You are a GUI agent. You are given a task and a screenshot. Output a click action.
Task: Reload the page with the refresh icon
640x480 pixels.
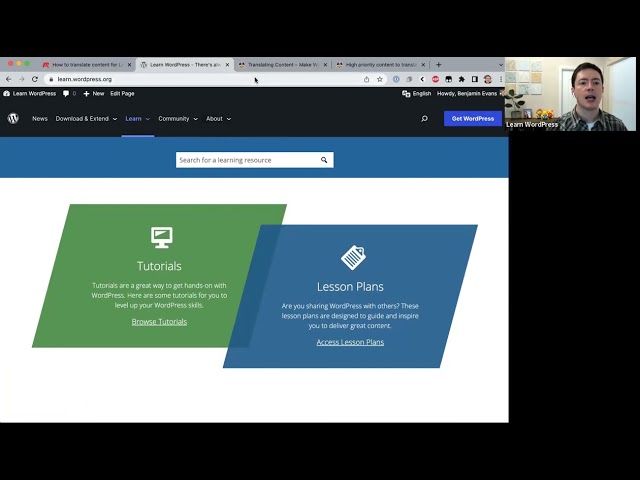[x=35, y=79]
